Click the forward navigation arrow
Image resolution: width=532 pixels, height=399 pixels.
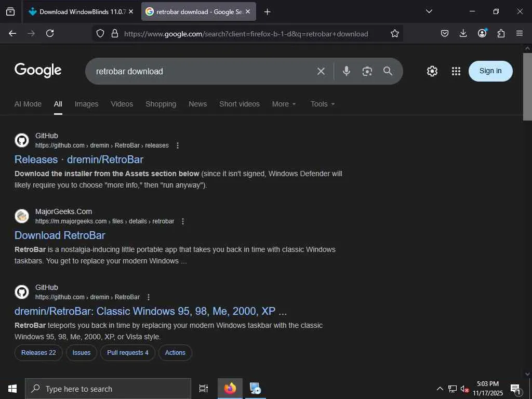click(x=31, y=33)
